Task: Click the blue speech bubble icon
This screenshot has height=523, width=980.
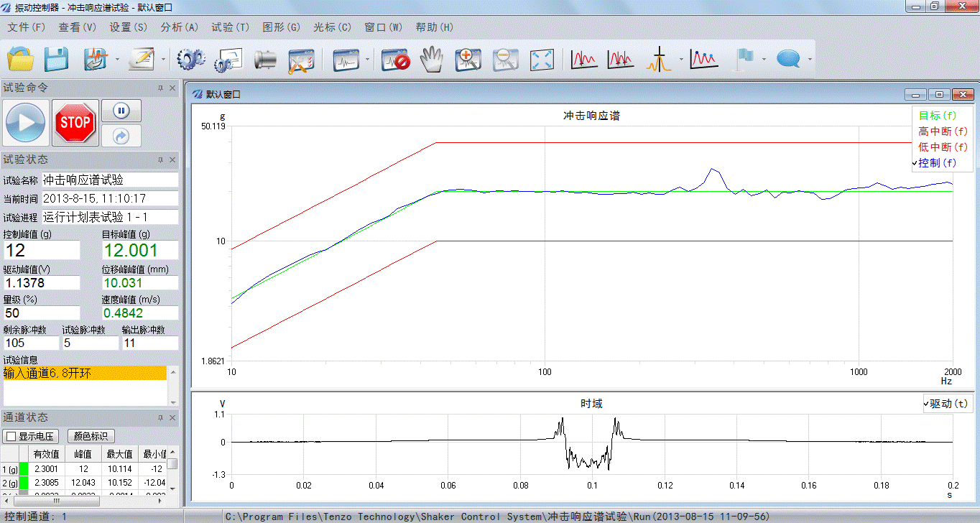Action: [x=788, y=60]
